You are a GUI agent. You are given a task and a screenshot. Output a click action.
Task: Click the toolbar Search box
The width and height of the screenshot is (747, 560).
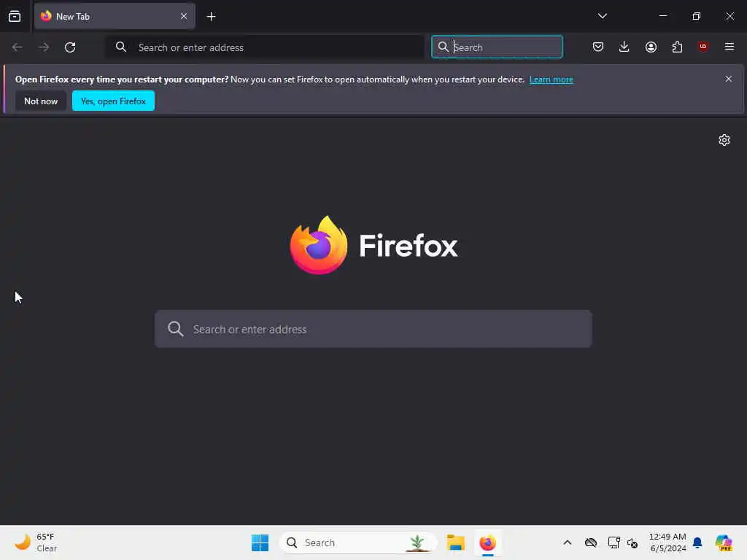[x=497, y=47]
